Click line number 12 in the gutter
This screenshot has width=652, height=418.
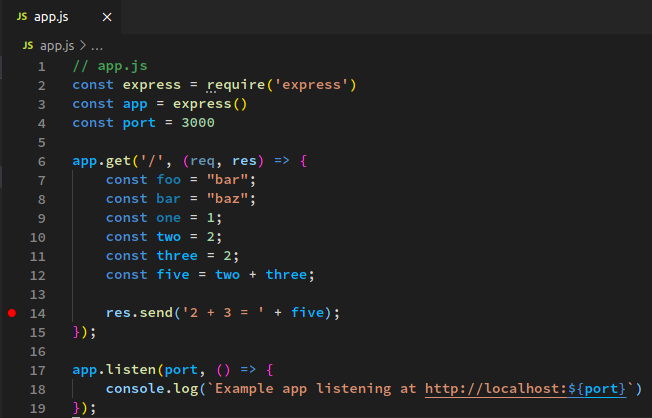click(x=37, y=275)
